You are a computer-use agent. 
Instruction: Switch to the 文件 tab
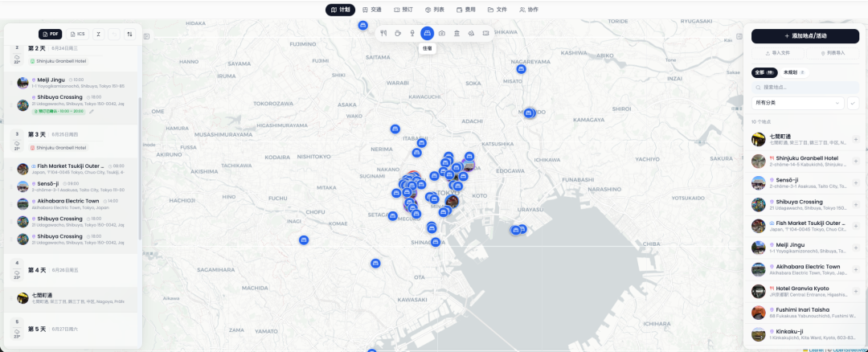497,10
